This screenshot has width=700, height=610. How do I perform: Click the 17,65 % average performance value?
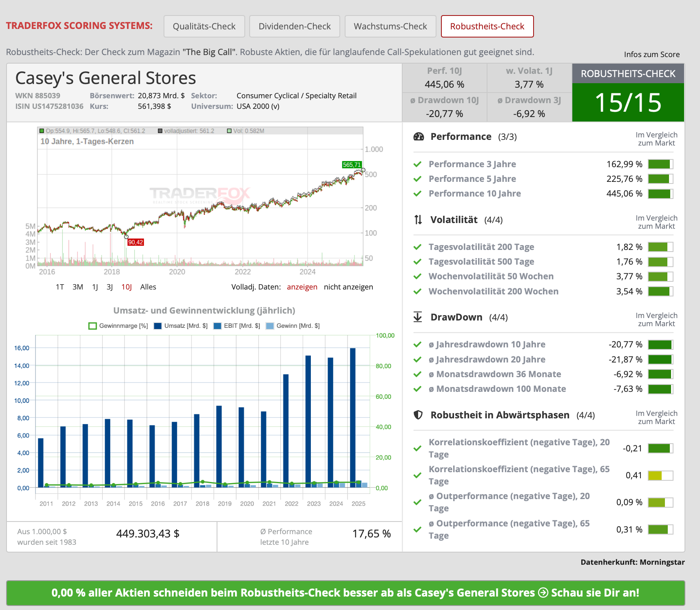372,534
